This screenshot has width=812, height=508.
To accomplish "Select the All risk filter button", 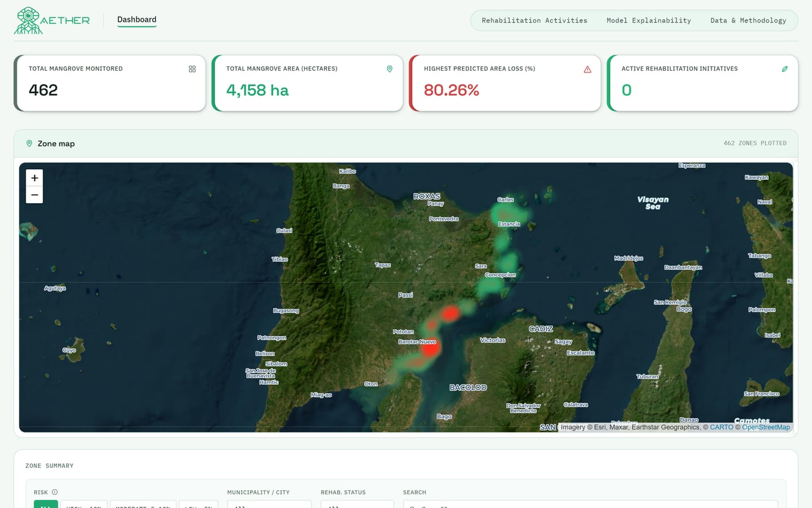I will pyautogui.click(x=46, y=504).
